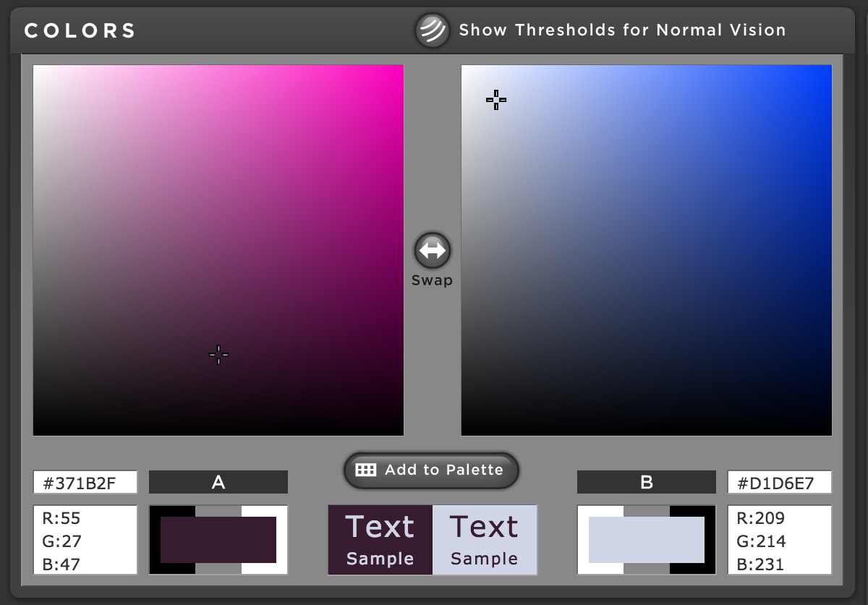This screenshot has width=868, height=605.
Task: Select the color A hex field #371B2F
Action: click(85, 483)
